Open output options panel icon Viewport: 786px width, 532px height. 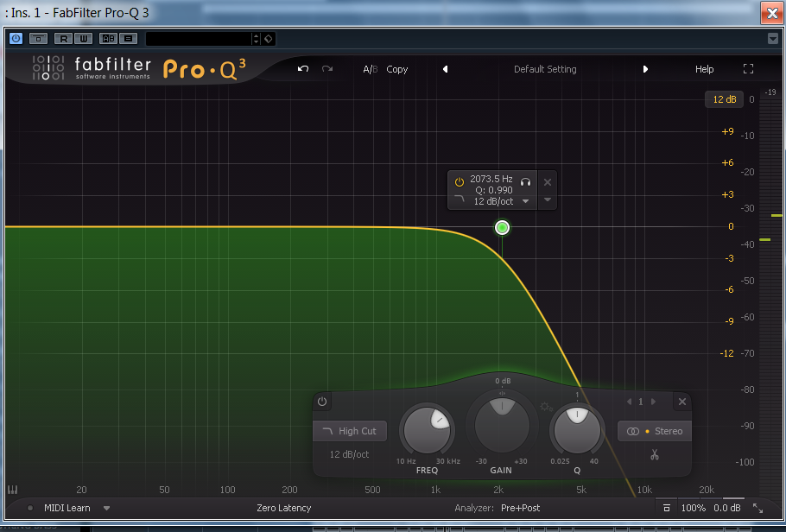tap(666, 508)
